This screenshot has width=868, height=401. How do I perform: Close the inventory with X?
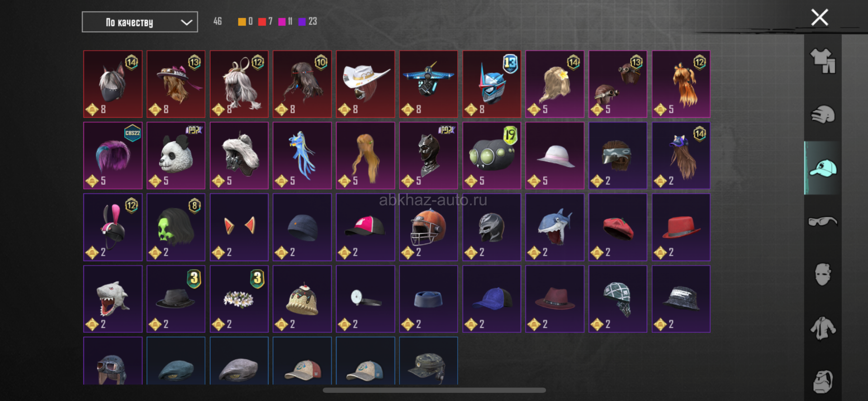820,18
